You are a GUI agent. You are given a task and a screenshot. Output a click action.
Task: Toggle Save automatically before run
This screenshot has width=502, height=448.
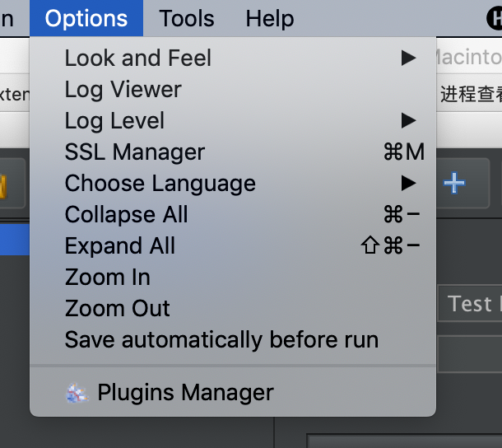point(233,339)
